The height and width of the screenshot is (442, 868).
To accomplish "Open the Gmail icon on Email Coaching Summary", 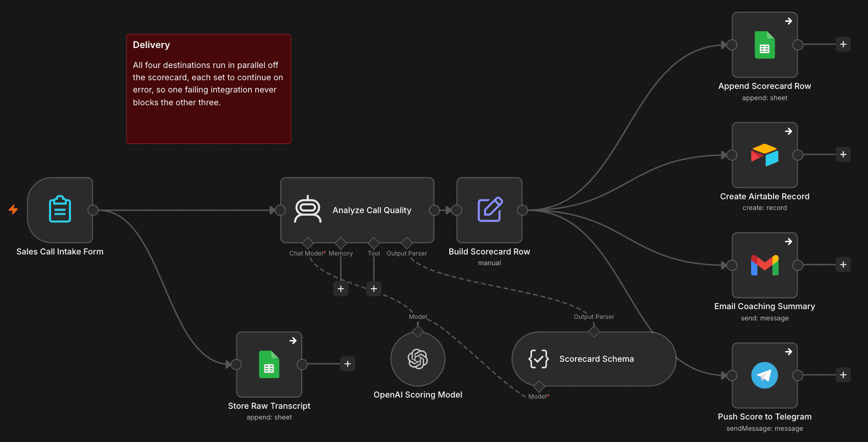I will click(764, 265).
